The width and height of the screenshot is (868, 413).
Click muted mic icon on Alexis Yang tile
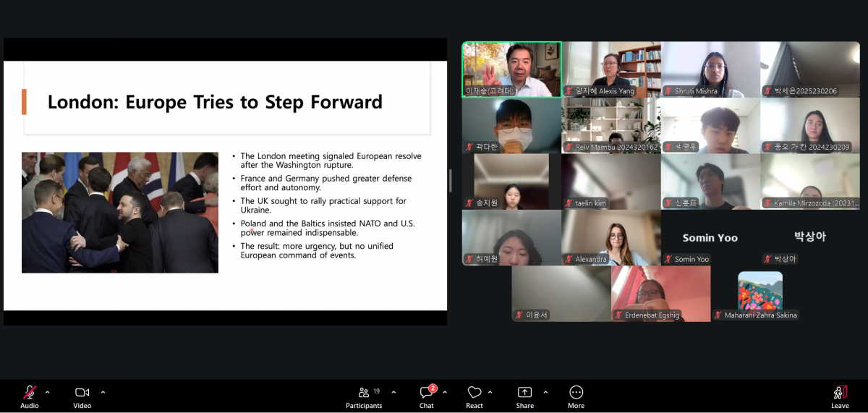[x=569, y=91]
